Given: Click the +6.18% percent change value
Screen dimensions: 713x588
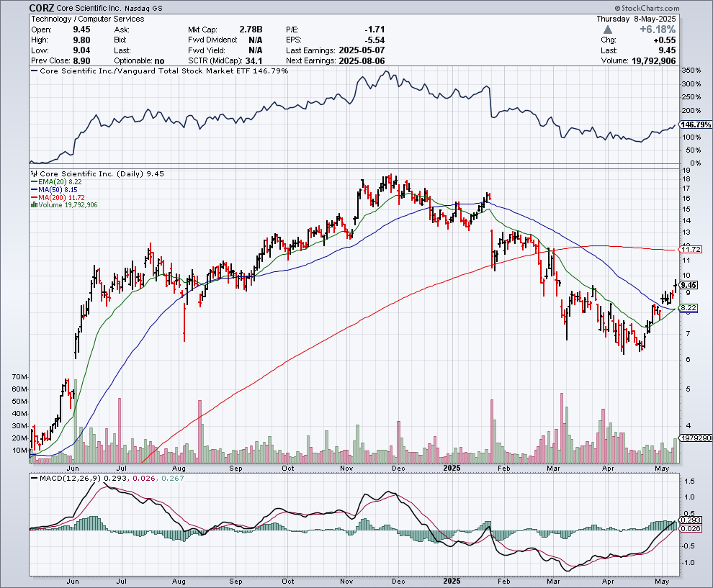Looking at the screenshot, I should 658,30.
